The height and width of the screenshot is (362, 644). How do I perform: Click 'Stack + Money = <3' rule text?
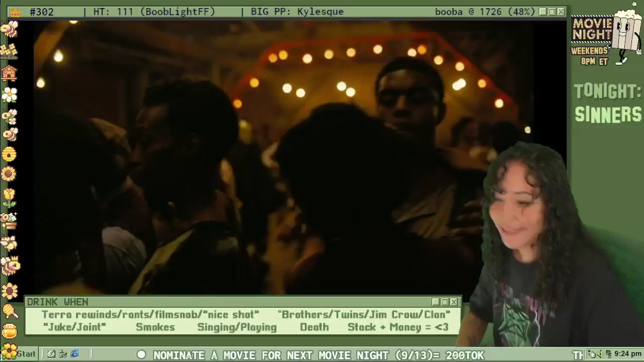point(398,327)
